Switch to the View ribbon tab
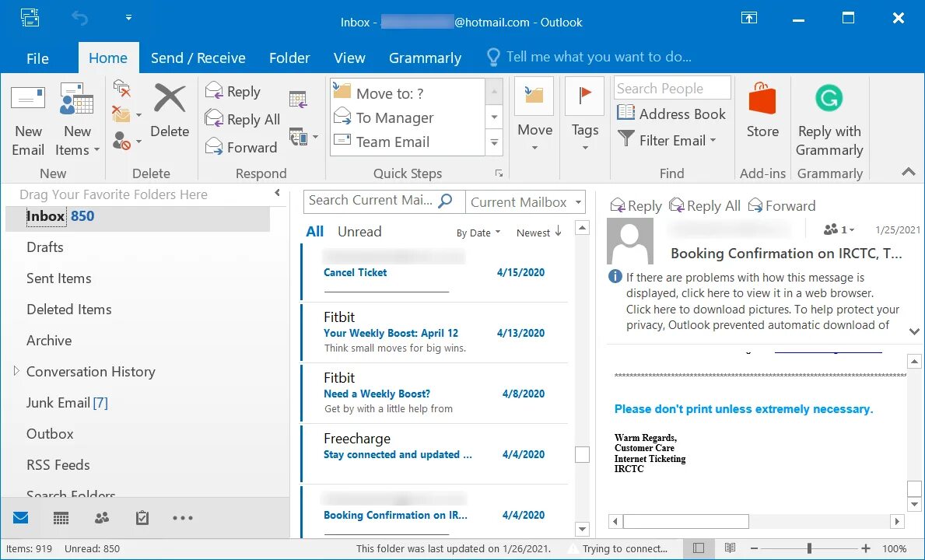 tap(349, 57)
